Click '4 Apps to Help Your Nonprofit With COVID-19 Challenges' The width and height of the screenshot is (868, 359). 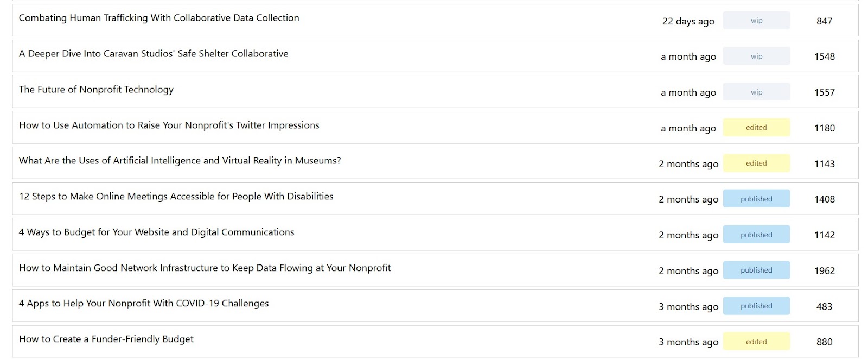pos(144,304)
